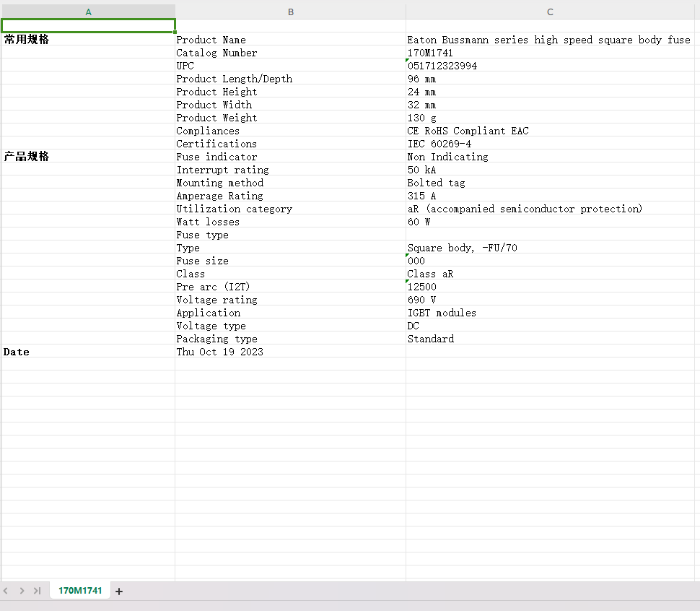Select the 'Fuse type' cell
Viewport: 700px width, 611px height.
tap(291, 235)
